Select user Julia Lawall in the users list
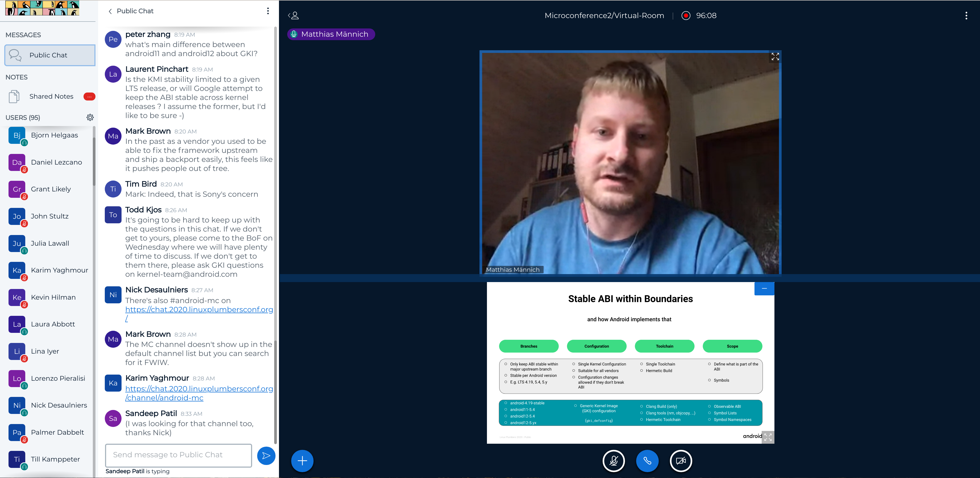 click(50, 243)
